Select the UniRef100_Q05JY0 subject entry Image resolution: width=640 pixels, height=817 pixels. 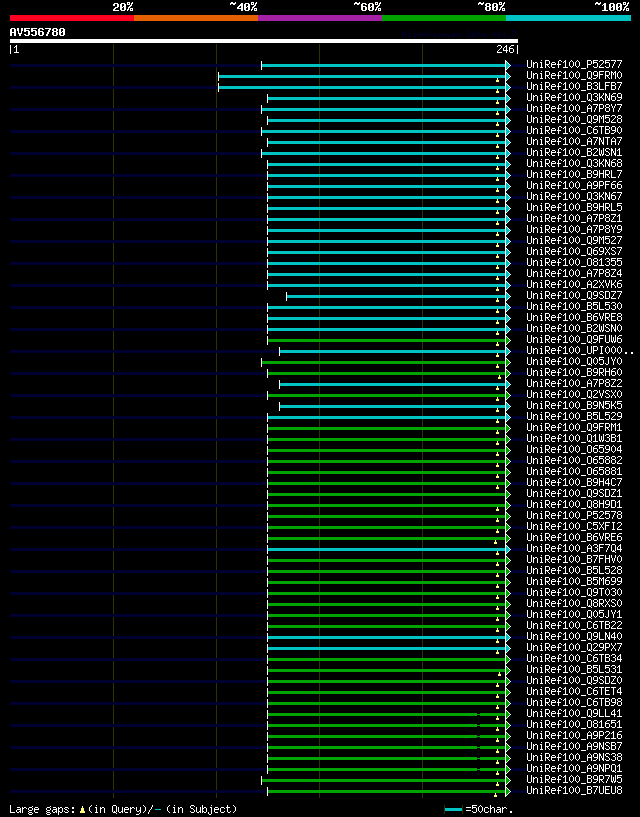[574, 361]
